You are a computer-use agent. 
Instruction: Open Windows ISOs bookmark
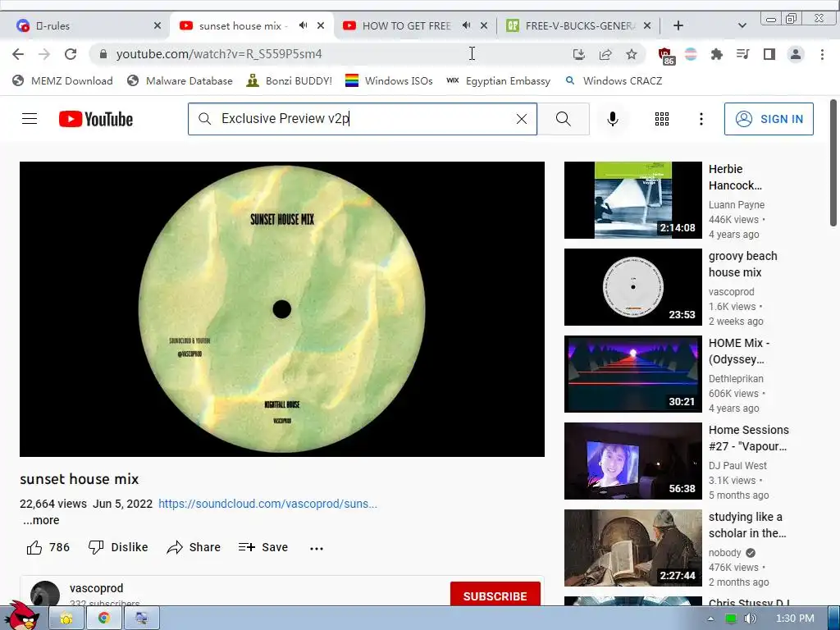[x=389, y=81]
